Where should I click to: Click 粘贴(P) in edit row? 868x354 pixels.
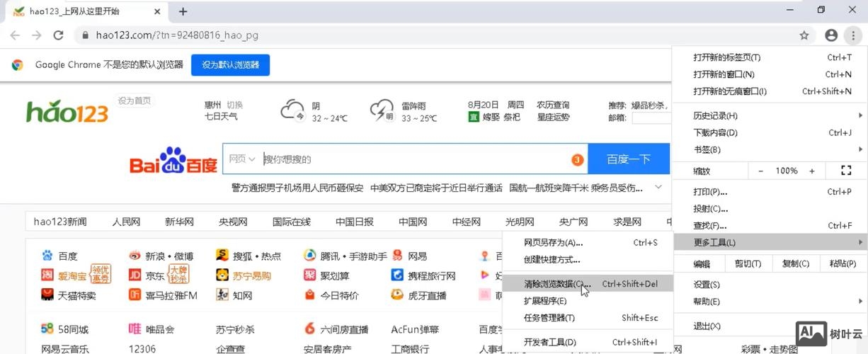point(843,264)
